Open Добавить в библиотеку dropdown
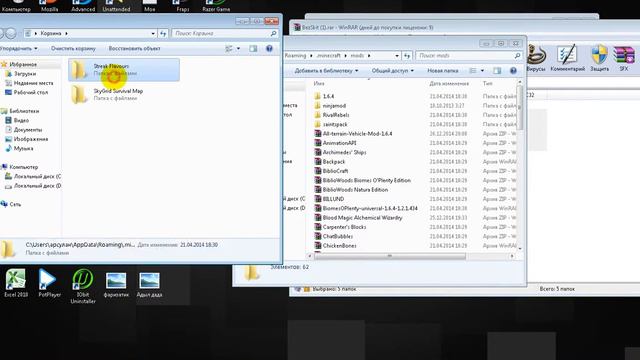 326,71
